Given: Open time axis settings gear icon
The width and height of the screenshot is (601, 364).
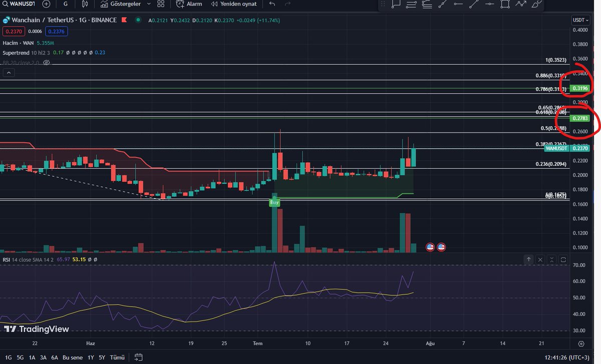Looking at the screenshot, I should [581, 343].
